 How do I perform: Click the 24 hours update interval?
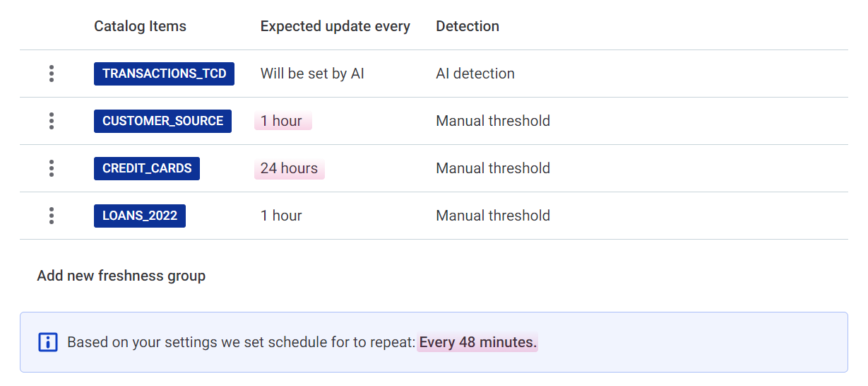(x=289, y=168)
